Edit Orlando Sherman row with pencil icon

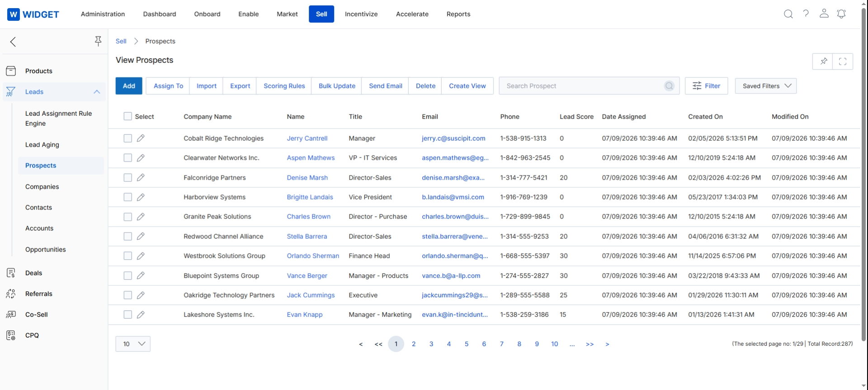coord(141,256)
